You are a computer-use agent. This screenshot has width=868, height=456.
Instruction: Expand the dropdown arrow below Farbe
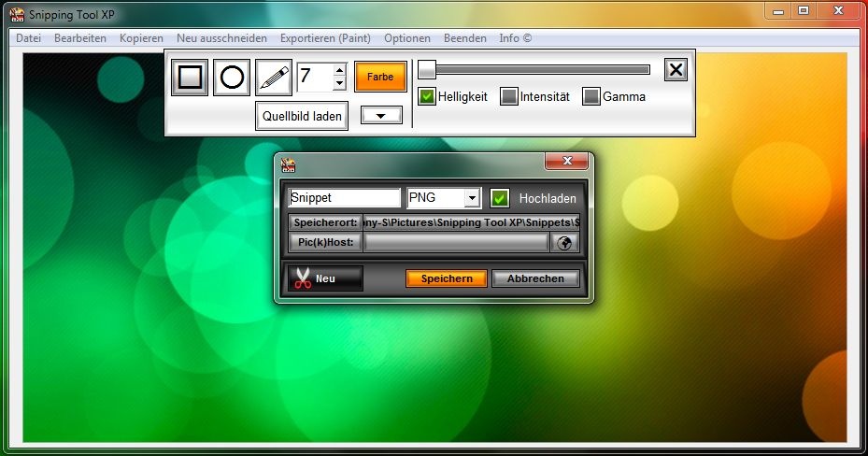pos(381,116)
